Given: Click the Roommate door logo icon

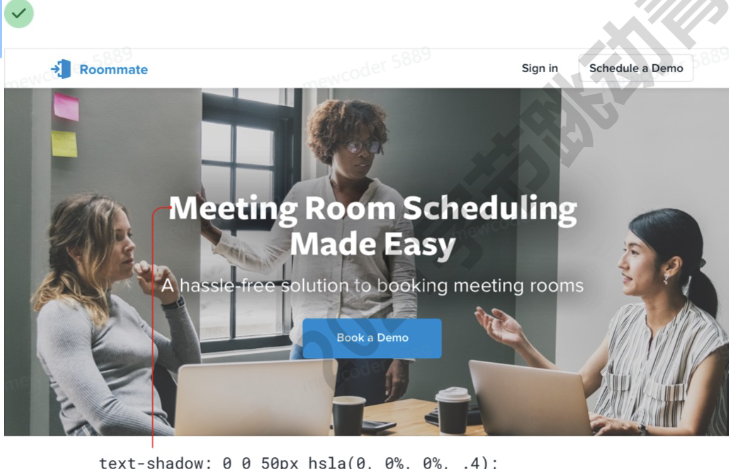Looking at the screenshot, I should tap(61, 69).
